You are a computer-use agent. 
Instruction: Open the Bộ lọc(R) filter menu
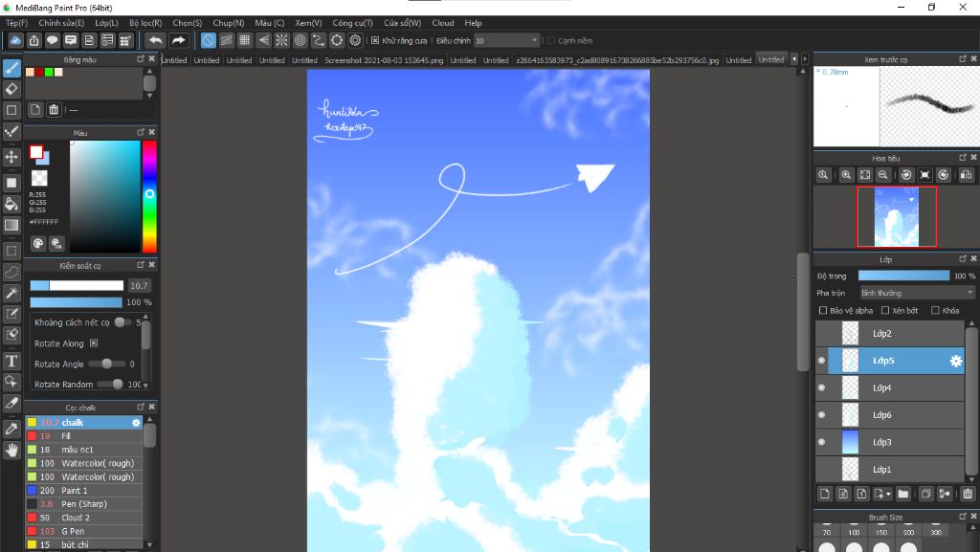coord(145,23)
